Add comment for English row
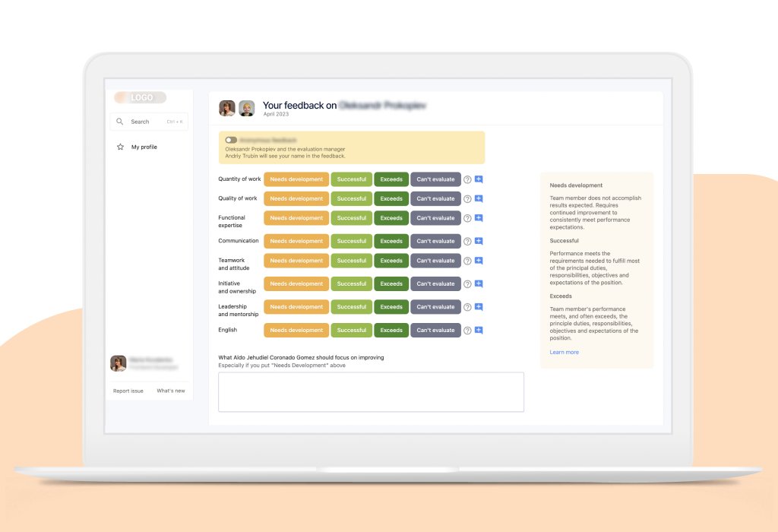Viewport: 778px width, 532px height. (479, 330)
